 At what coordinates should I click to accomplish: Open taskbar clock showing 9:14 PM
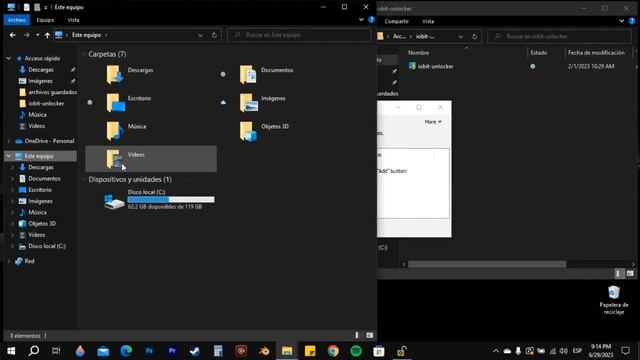601,351
